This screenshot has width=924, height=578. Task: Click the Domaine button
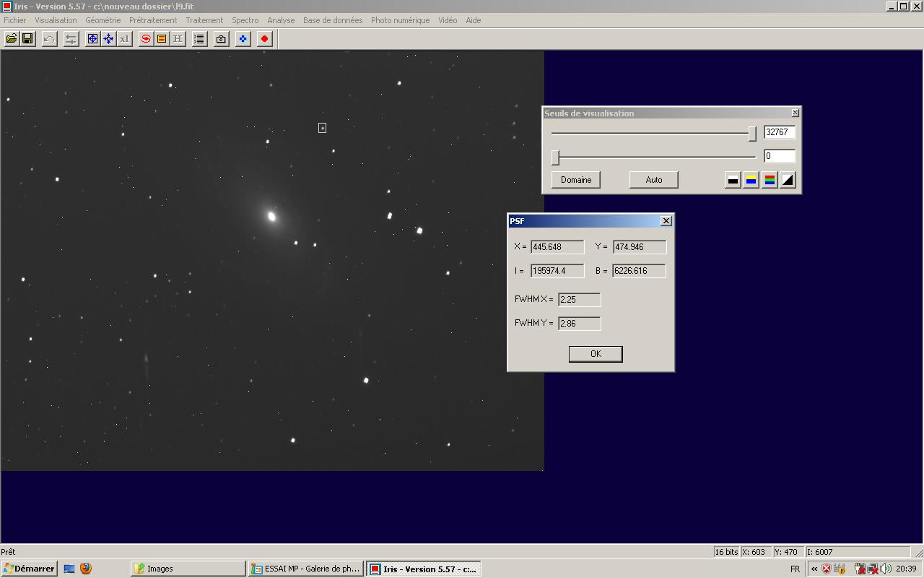coord(576,180)
